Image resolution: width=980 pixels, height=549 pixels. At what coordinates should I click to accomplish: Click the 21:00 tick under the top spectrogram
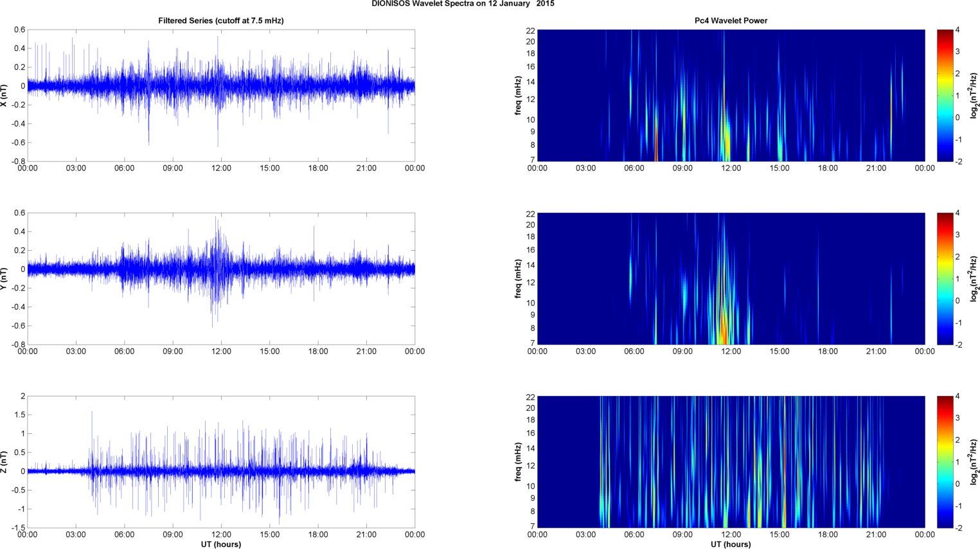click(876, 168)
